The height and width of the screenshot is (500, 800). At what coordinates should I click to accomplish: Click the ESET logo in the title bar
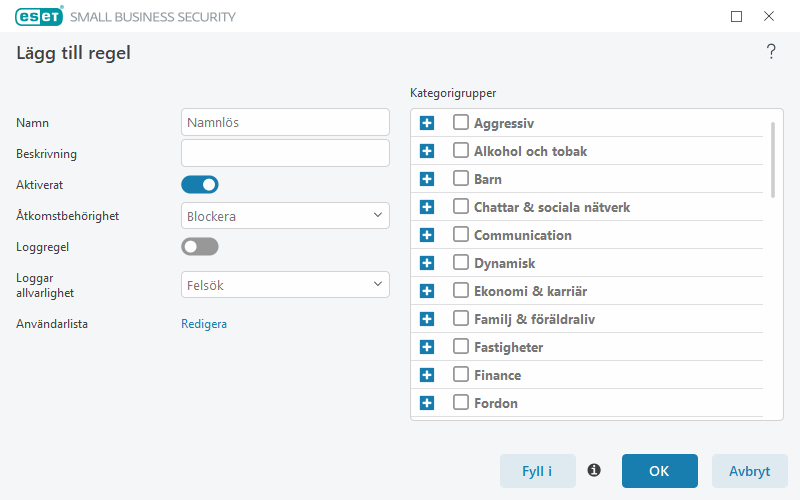point(39,16)
